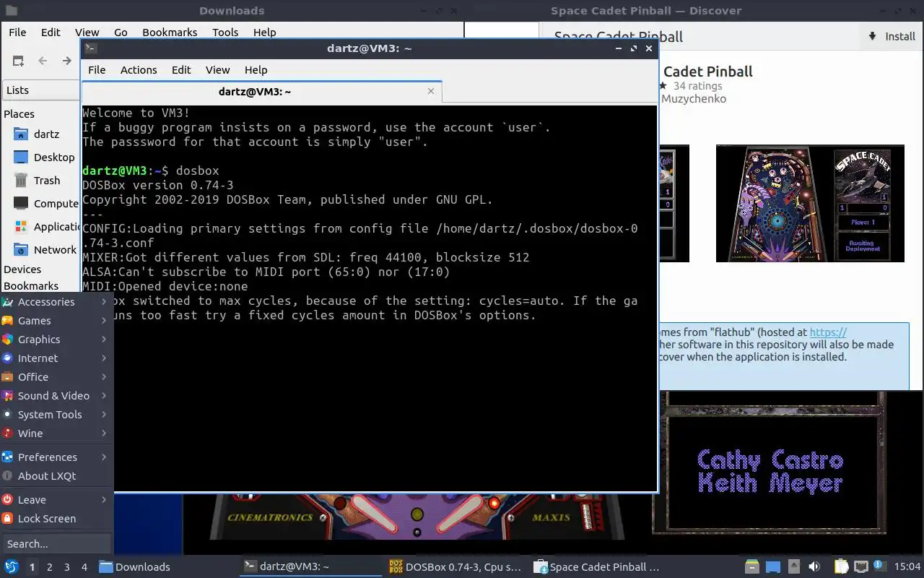Screen dimensions: 924x578
Task: Go back in Downloads file manager
Action: [x=43, y=61]
